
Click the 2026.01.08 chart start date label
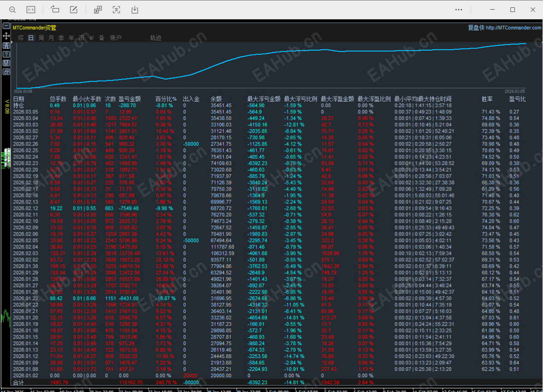(23, 92)
